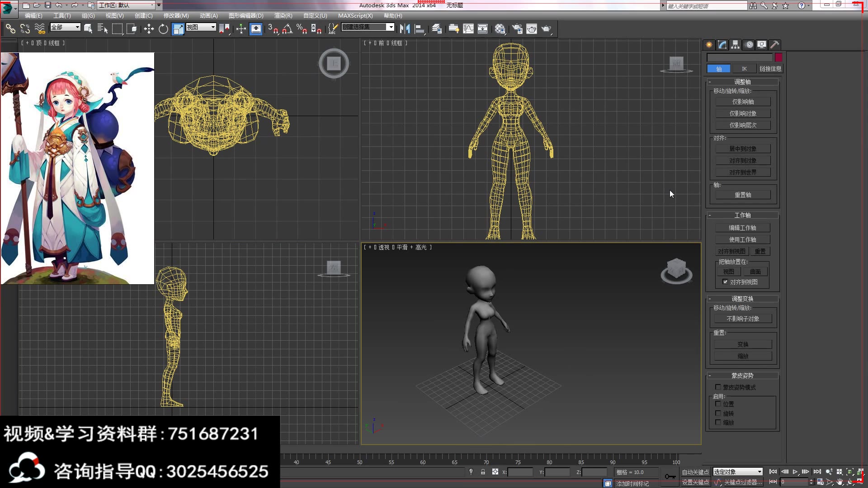The height and width of the screenshot is (488, 868).
Task: Open the Create panel starburst icon
Action: pos(709,44)
